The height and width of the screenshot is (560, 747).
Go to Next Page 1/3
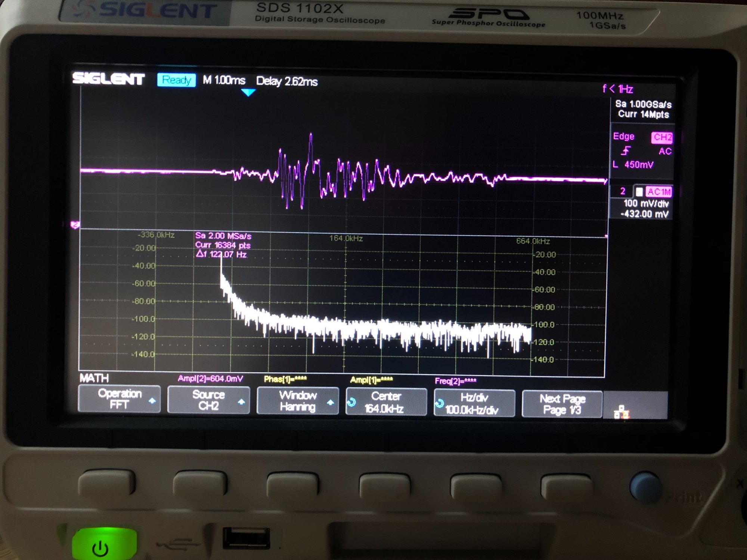[562, 404]
